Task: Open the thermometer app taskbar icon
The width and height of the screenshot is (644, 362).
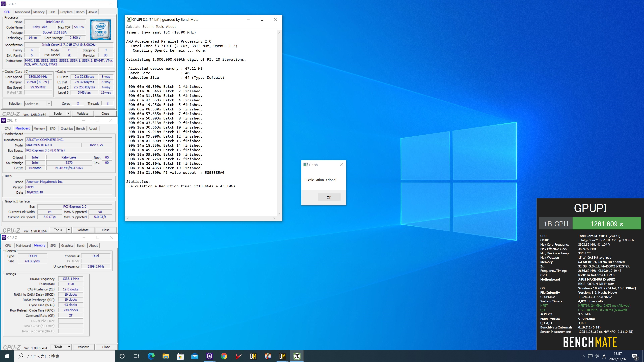Action: pos(268,356)
